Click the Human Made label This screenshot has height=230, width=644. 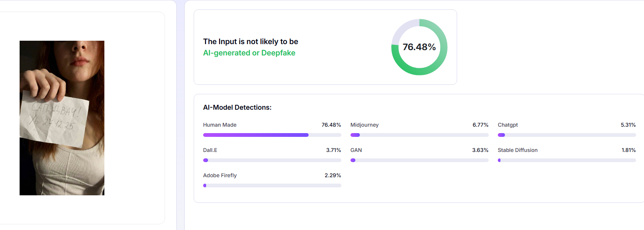point(220,125)
